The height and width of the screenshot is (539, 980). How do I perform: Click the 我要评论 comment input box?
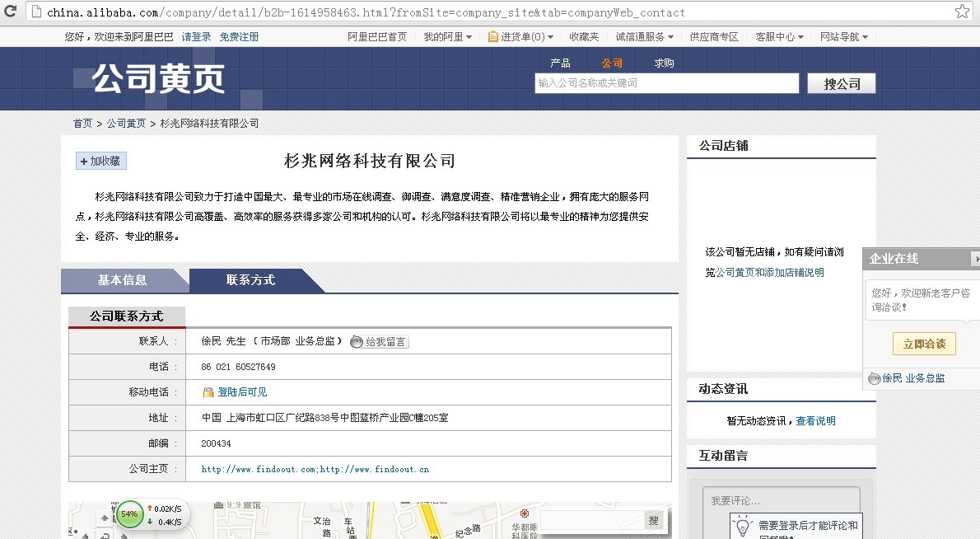[782, 501]
